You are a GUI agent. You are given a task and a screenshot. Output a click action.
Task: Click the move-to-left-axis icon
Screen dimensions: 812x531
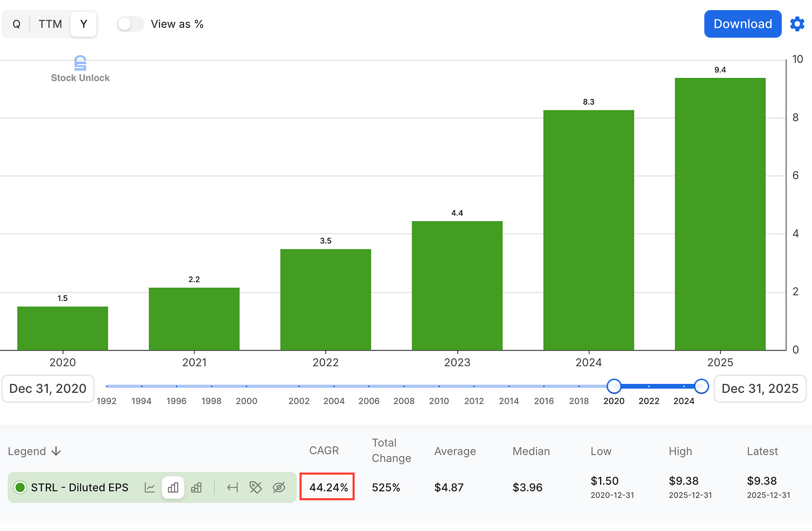pyautogui.click(x=232, y=488)
